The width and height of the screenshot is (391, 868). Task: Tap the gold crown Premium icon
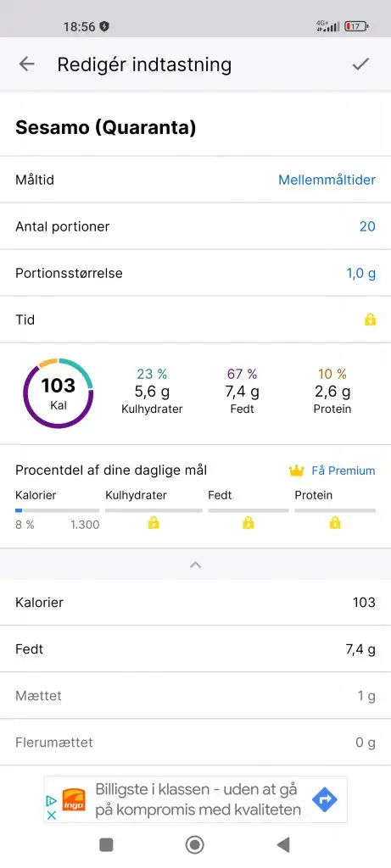pyautogui.click(x=297, y=470)
